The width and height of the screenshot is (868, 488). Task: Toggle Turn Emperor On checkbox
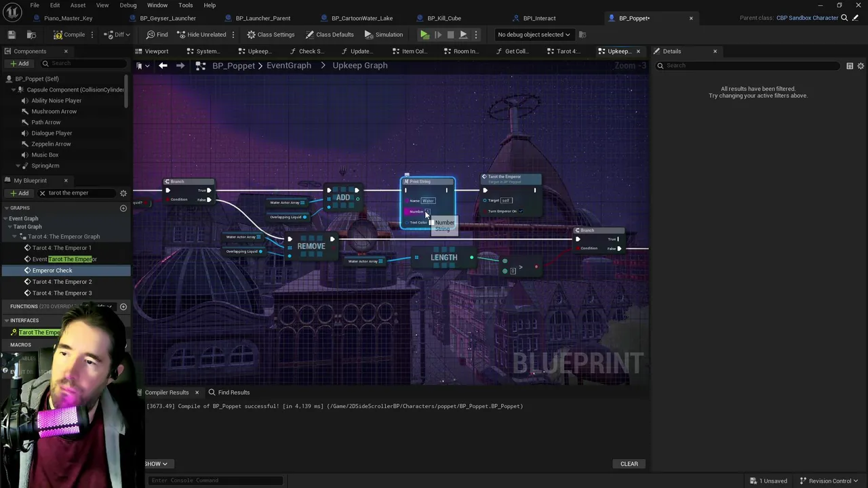pyautogui.click(x=521, y=211)
